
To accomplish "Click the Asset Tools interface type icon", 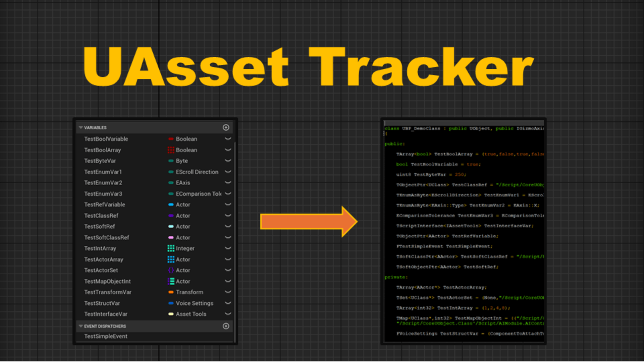I will (171, 314).
